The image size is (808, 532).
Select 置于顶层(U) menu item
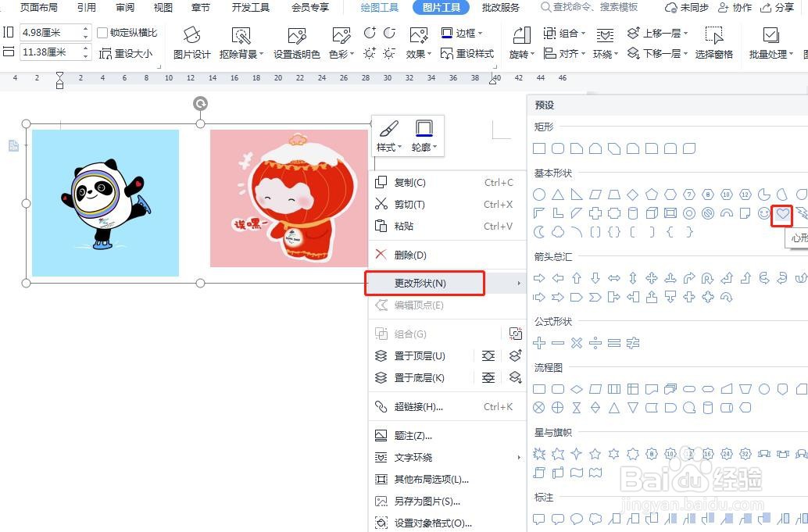point(420,356)
